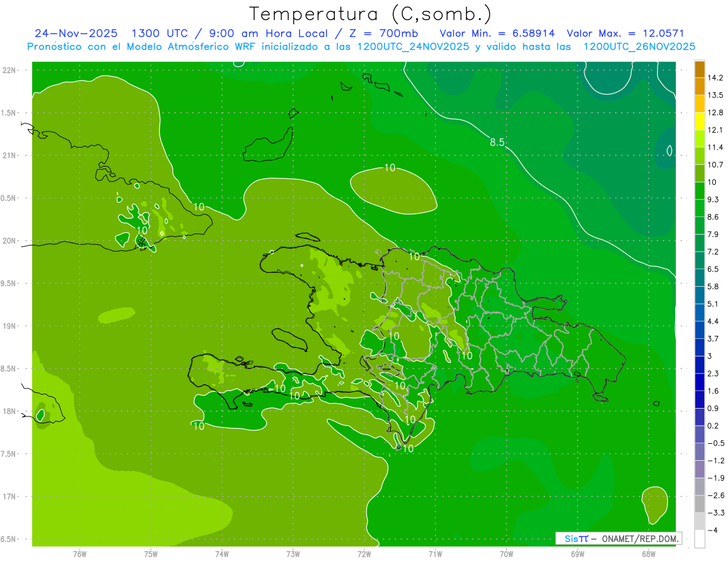Click the dark blue swatch between 0.9 and 1.6
The height and width of the screenshot is (562, 728).
[699, 400]
